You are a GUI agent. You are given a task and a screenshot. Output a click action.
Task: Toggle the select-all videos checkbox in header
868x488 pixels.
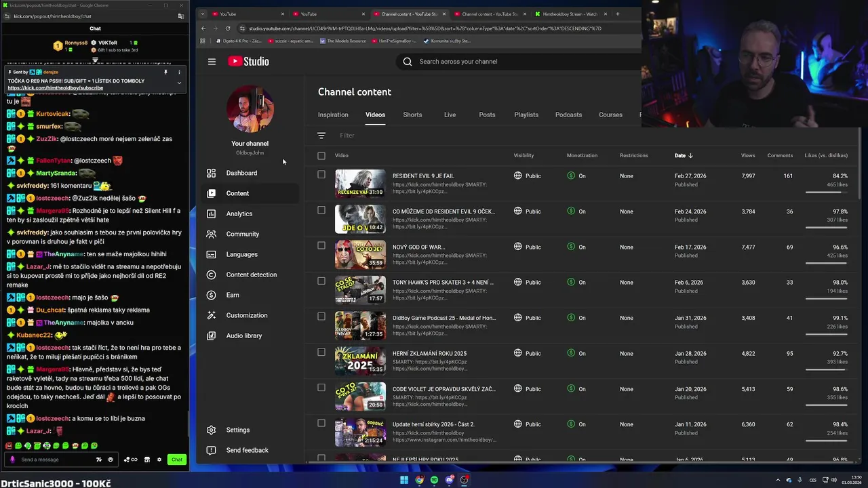coord(321,156)
